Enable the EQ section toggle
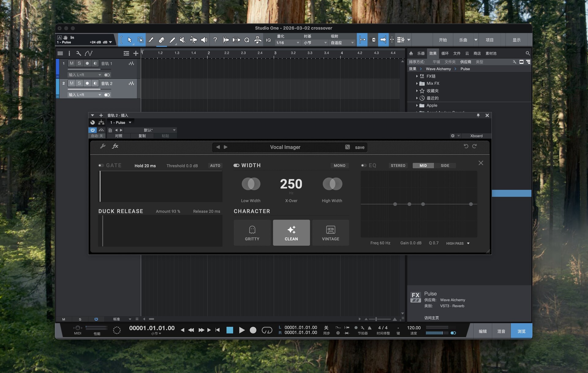This screenshot has width=588, height=373. tap(364, 165)
